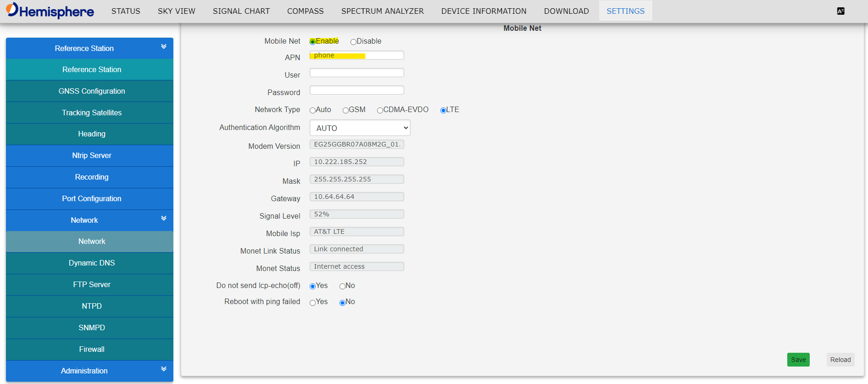Click the APN input field
This screenshot has width=868, height=384.
point(356,56)
